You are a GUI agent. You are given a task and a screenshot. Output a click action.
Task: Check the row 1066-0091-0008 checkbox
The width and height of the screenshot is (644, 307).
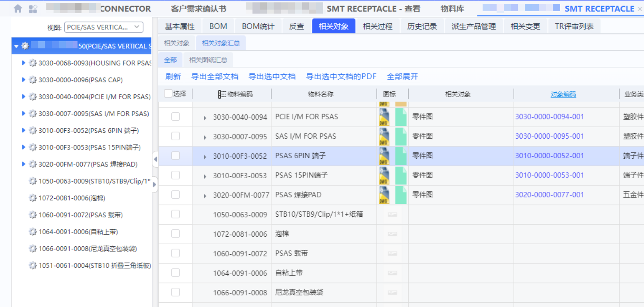tap(175, 292)
